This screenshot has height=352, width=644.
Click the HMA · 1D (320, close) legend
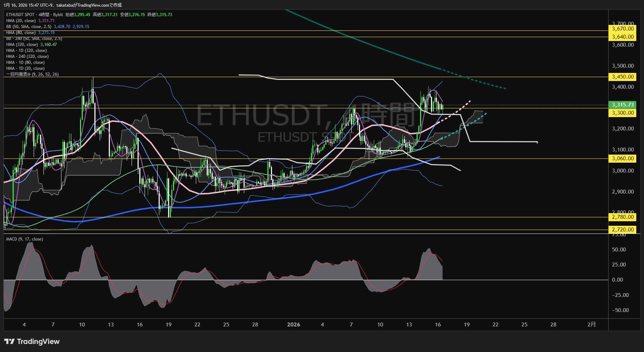pyautogui.click(x=26, y=50)
